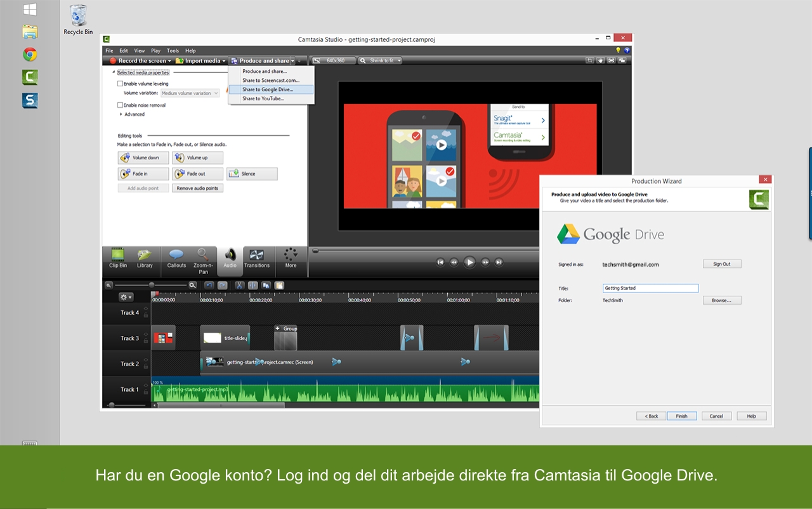812x509 pixels.
Task: Click the lightbulb tips icon
Action: click(x=619, y=50)
